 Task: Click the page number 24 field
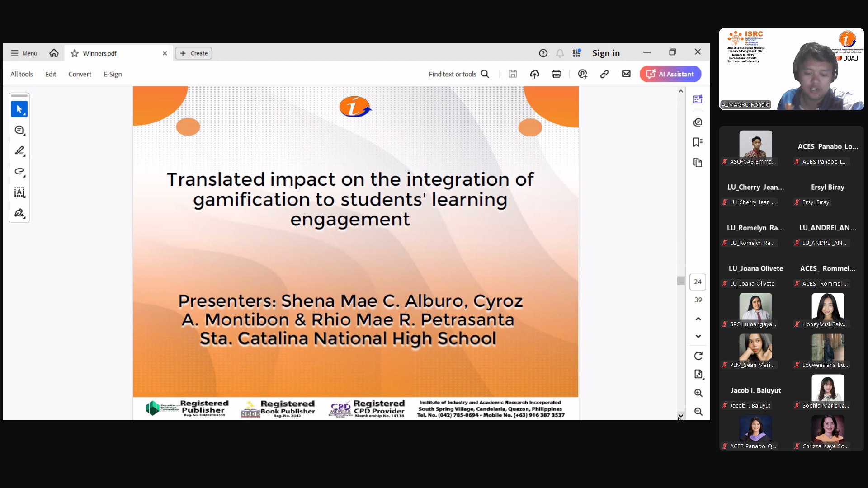pos(698,282)
